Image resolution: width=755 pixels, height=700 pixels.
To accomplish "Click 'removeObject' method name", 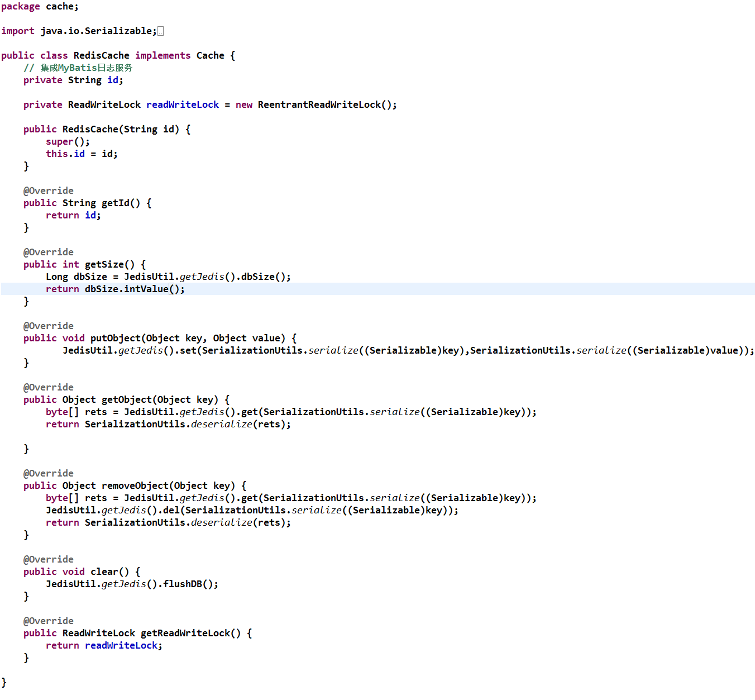I will (x=135, y=486).
